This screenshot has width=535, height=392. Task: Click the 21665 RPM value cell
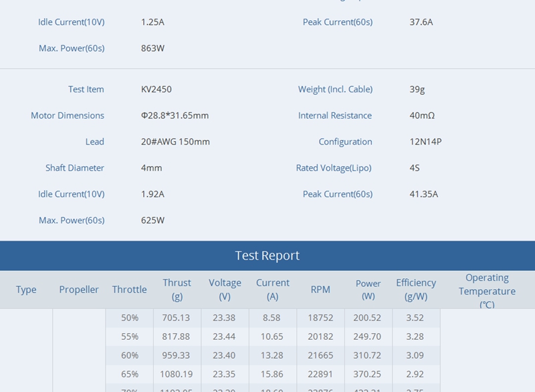pyautogui.click(x=320, y=355)
